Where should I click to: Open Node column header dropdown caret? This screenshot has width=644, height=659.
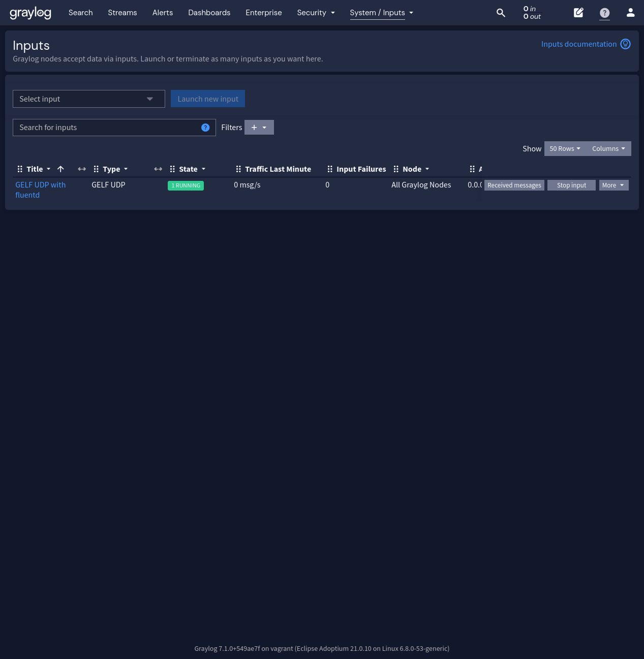pos(427,169)
